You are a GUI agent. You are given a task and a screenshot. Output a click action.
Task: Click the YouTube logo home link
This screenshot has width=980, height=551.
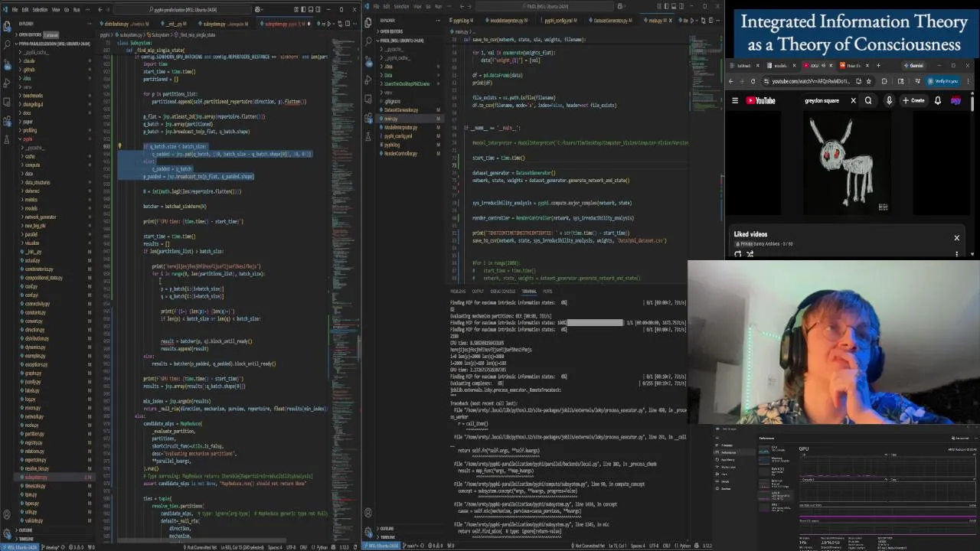760,101
